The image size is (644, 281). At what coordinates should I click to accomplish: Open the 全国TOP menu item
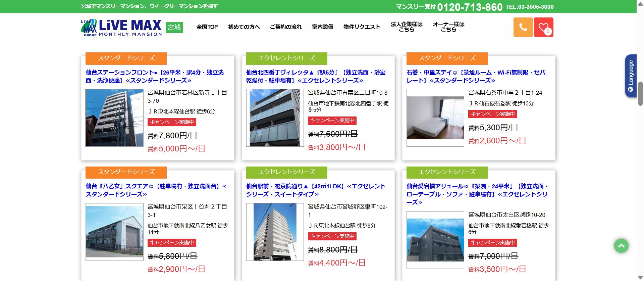click(x=207, y=27)
